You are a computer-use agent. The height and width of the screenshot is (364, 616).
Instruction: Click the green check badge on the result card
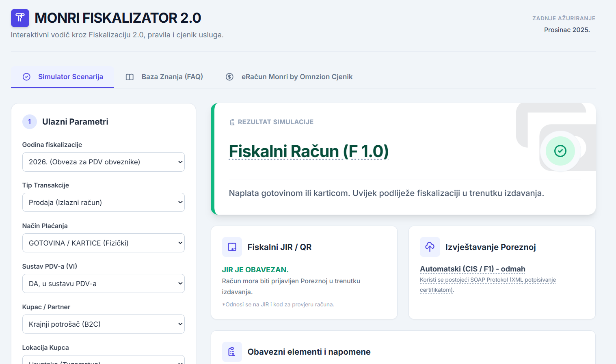(560, 151)
